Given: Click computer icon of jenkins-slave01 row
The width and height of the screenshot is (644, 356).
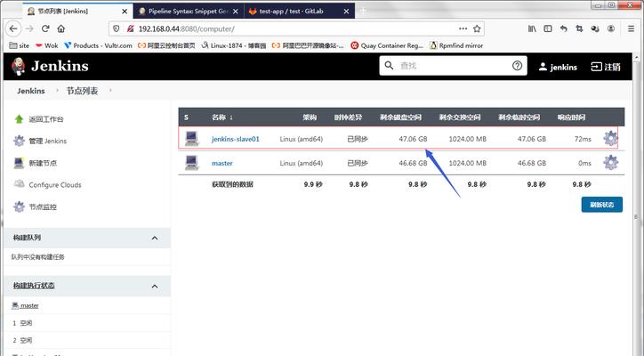Looking at the screenshot, I should 192,139.
